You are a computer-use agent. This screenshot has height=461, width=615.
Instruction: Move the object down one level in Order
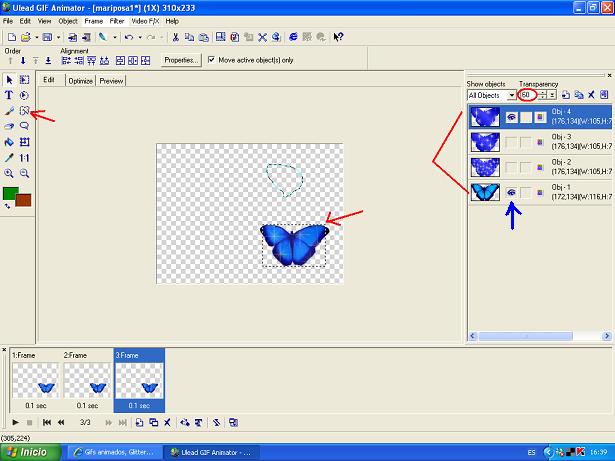pyautogui.click(x=23, y=60)
